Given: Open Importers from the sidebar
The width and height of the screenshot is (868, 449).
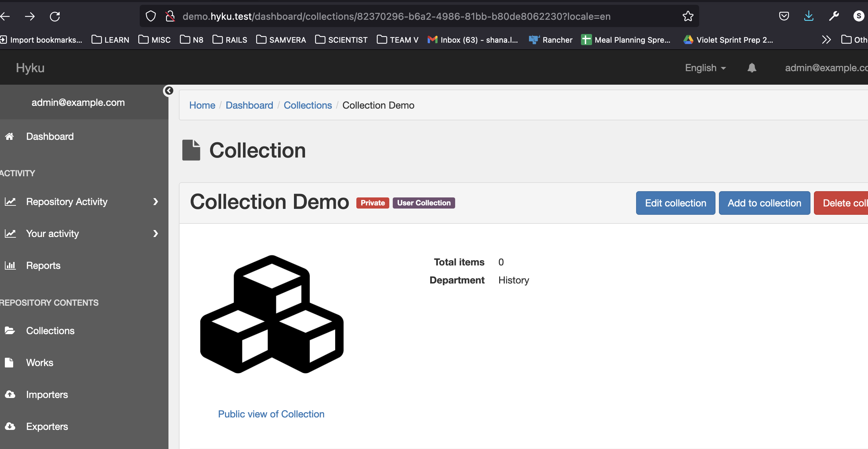Looking at the screenshot, I should [x=47, y=395].
